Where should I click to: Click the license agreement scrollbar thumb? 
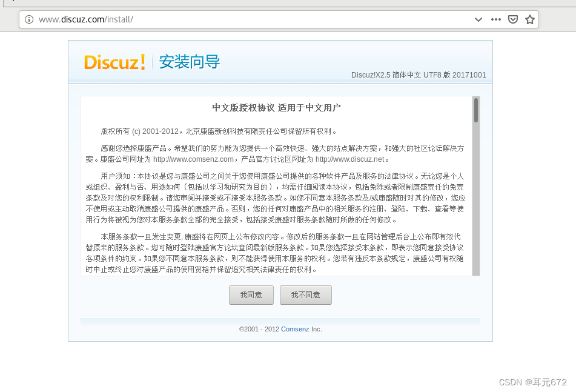476,110
